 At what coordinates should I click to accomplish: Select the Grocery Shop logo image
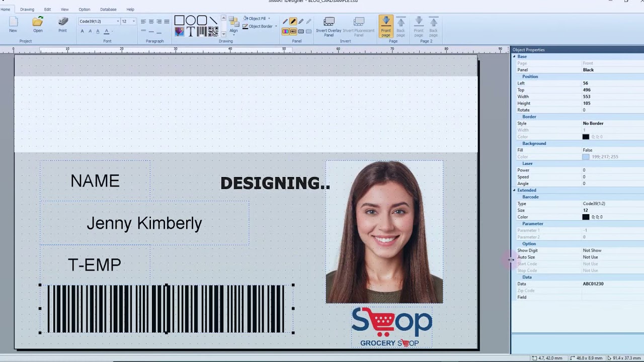391,327
